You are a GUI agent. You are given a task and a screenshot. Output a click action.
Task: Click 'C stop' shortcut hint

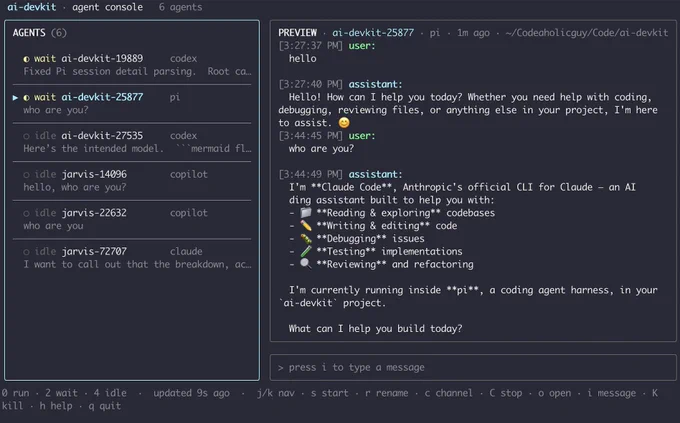click(x=506, y=393)
